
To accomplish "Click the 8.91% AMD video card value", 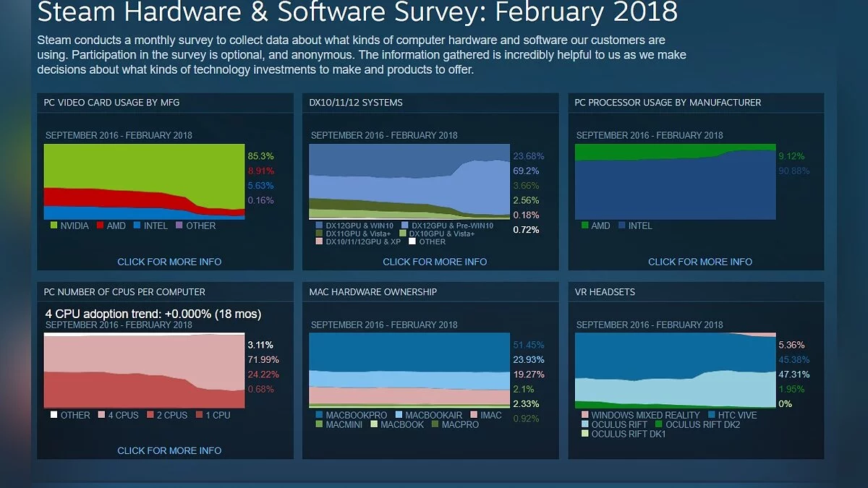I will 260,171.
